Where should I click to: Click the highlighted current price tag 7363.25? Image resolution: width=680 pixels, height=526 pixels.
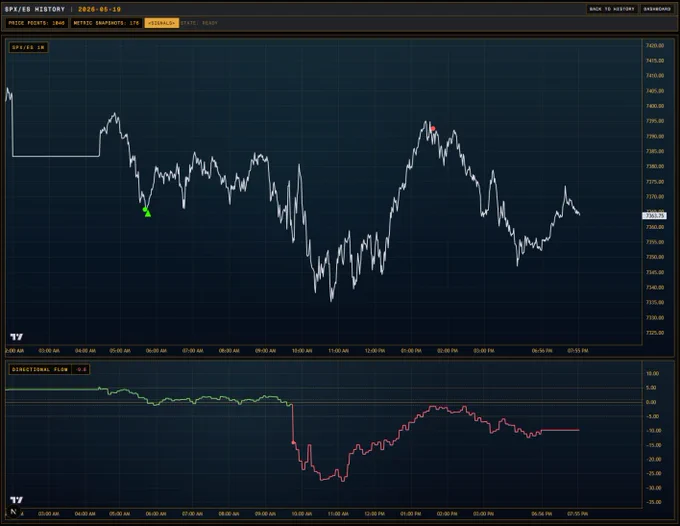tap(654, 216)
